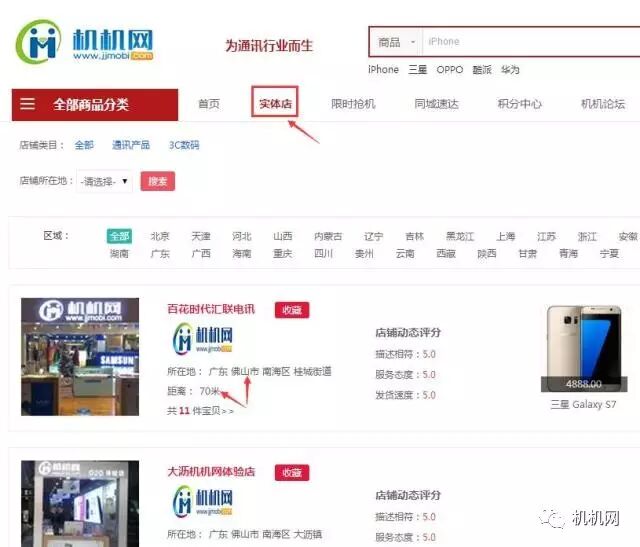640x547 pixels.
Task: Open the 限时抢机 nav tab
Action: pos(353,104)
